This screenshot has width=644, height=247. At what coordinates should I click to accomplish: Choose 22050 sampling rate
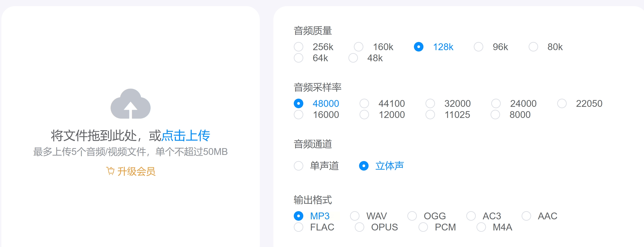point(562,103)
